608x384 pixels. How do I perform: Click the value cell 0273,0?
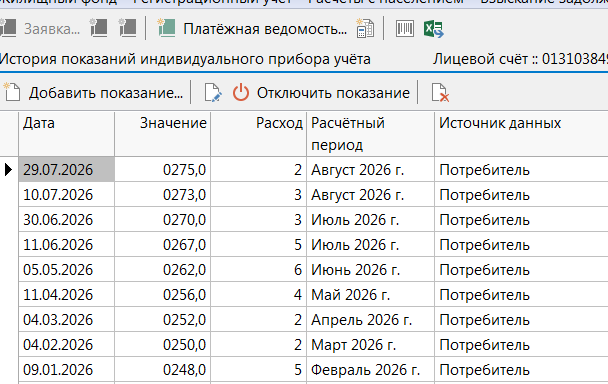[162, 194]
